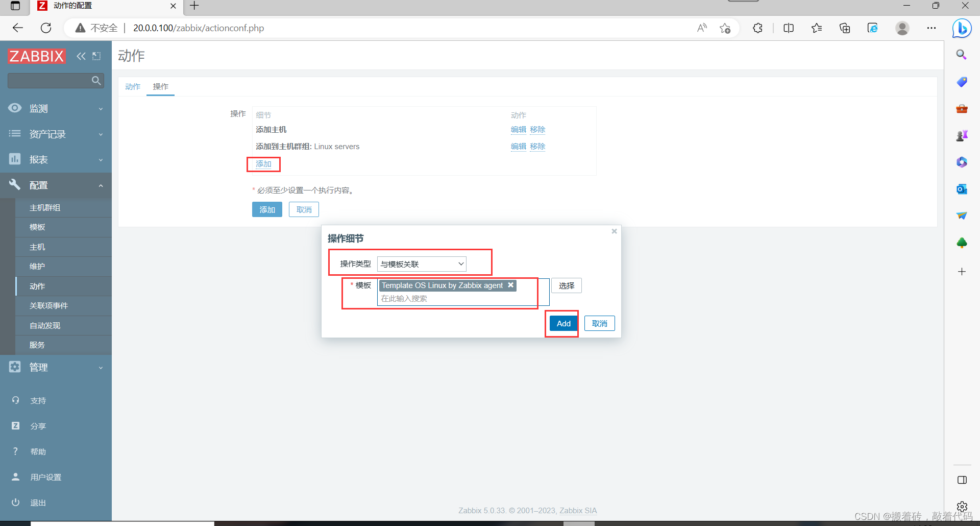Click the browser address bar URL
This screenshot has height=526, width=980.
tap(199, 28)
